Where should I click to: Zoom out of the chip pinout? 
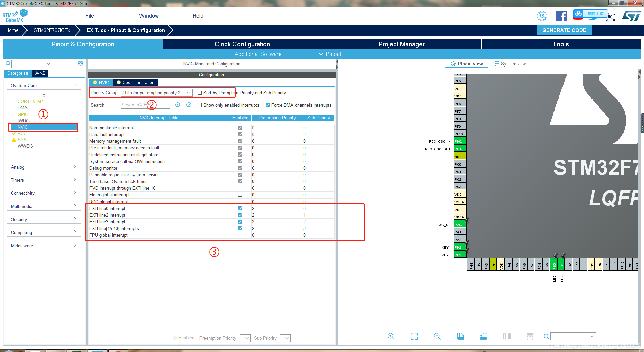click(437, 336)
